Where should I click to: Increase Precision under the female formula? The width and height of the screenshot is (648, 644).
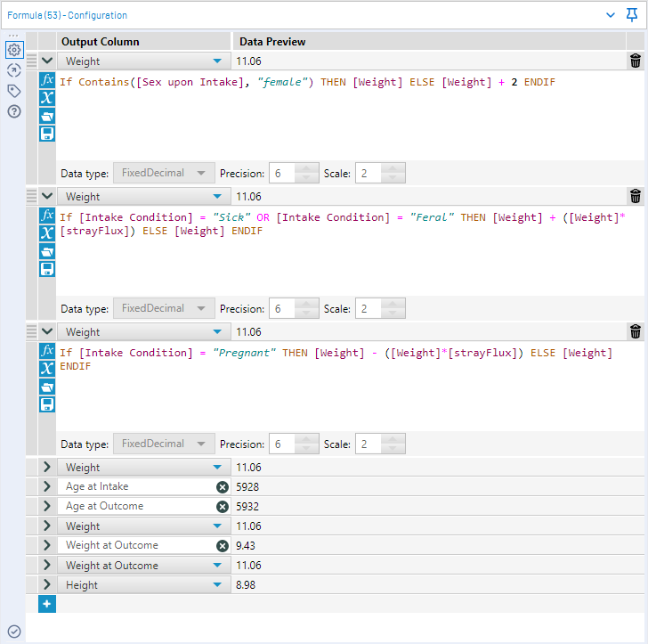tap(306, 168)
